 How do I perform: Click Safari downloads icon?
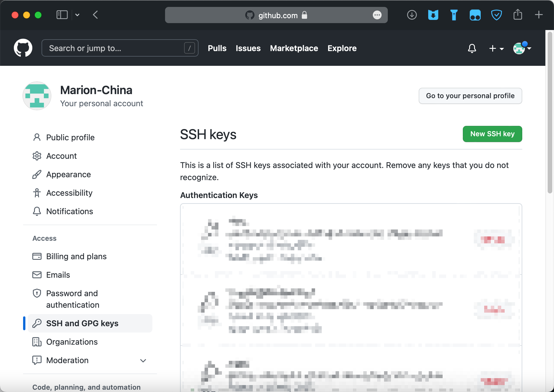pyautogui.click(x=412, y=15)
